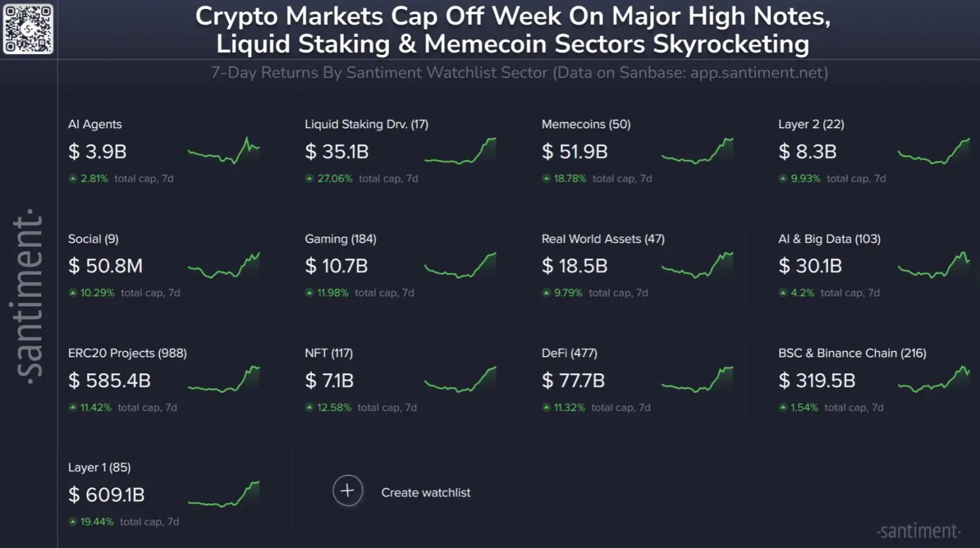Click the green arrow beside 27.06%
980x548 pixels.
tap(309, 179)
